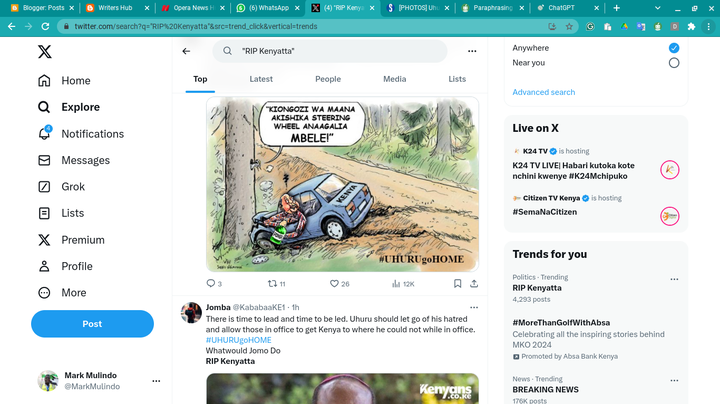Image resolution: width=720 pixels, height=404 pixels.
Task: Switch to the Lists search tab
Action: [x=457, y=79]
